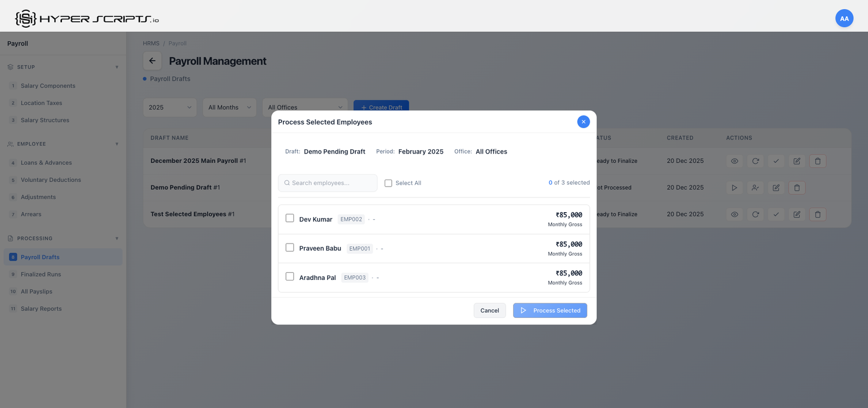The height and width of the screenshot is (408, 868).
Task: Edit Test Selected Employees draft
Action: [x=796, y=214]
